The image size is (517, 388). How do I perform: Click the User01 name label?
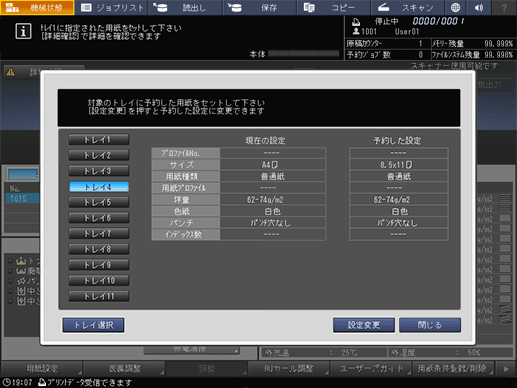pos(407,32)
